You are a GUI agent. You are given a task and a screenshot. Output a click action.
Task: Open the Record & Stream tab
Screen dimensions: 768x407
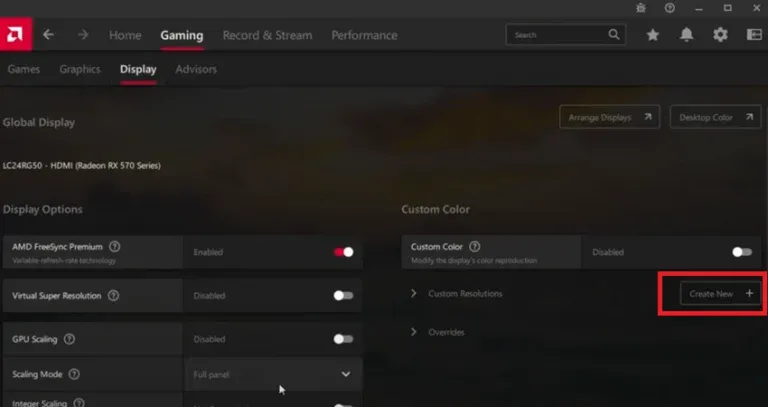pos(267,35)
